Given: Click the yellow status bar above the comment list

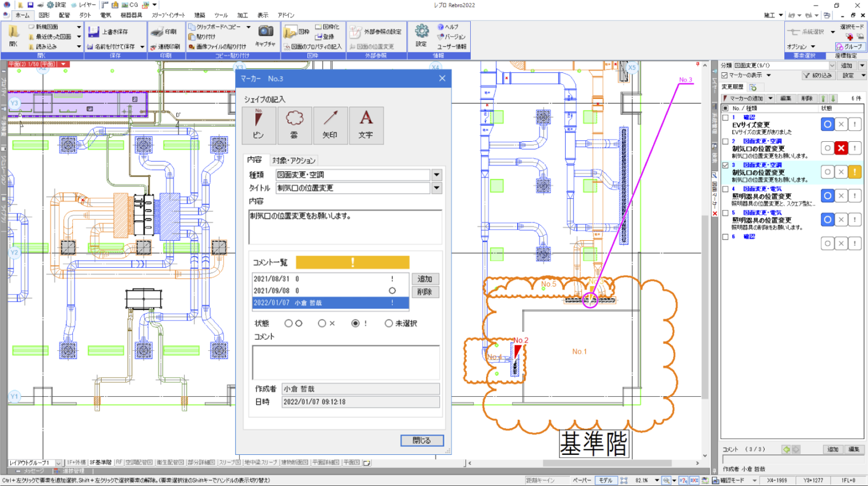Looking at the screenshot, I should click(352, 262).
